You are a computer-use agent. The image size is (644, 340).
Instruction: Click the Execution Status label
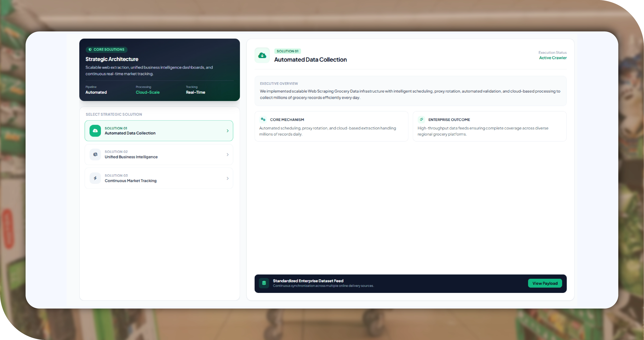coord(552,53)
